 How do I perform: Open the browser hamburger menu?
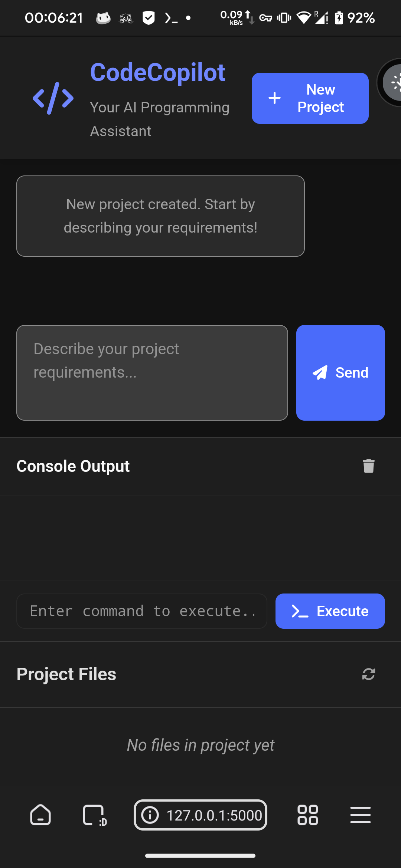[x=361, y=815]
